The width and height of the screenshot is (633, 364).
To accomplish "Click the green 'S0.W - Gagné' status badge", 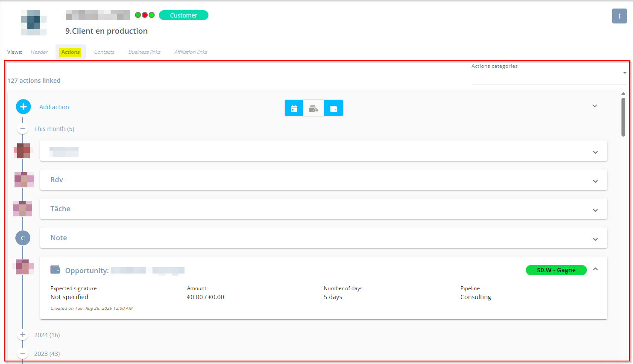I will tap(556, 270).
